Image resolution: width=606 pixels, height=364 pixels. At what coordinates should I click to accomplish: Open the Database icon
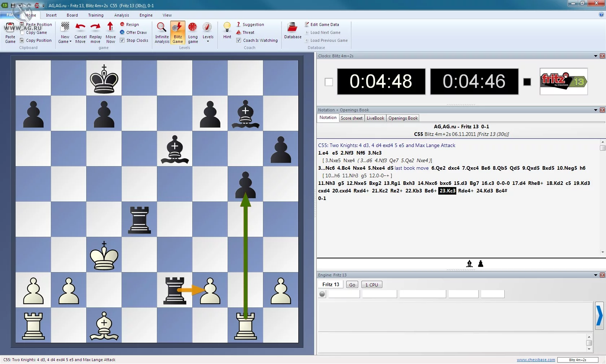pos(293,28)
